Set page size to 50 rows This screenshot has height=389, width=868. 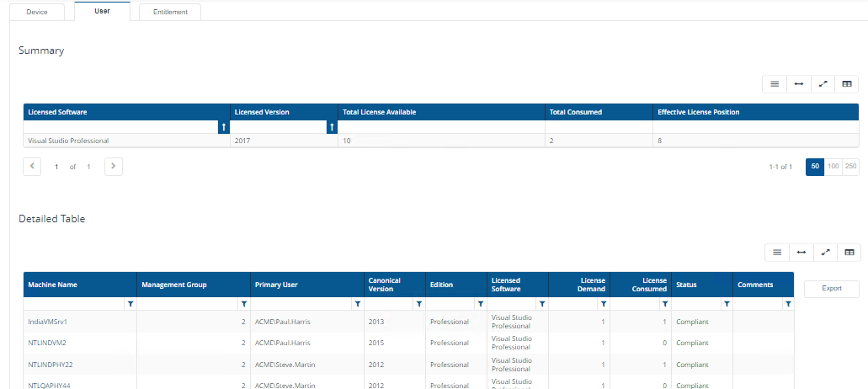(x=815, y=167)
